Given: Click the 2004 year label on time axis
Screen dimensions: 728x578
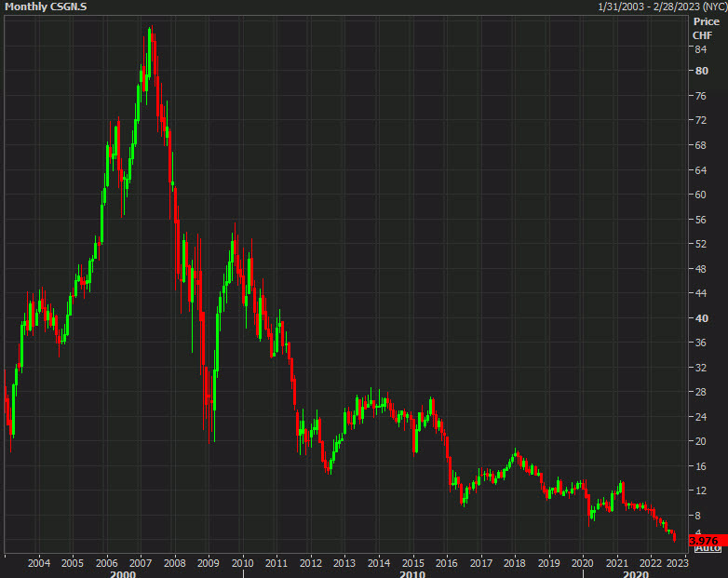Looking at the screenshot, I should (38, 563).
